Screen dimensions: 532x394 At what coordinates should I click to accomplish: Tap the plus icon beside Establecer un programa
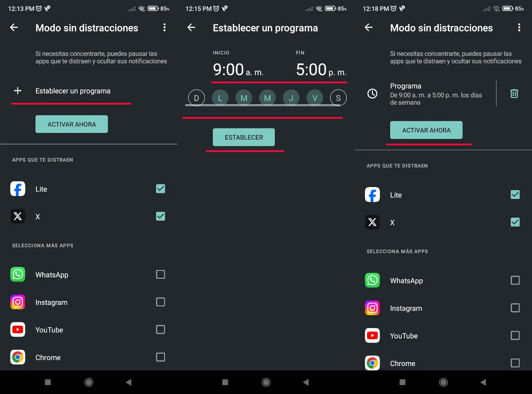[18, 91]
